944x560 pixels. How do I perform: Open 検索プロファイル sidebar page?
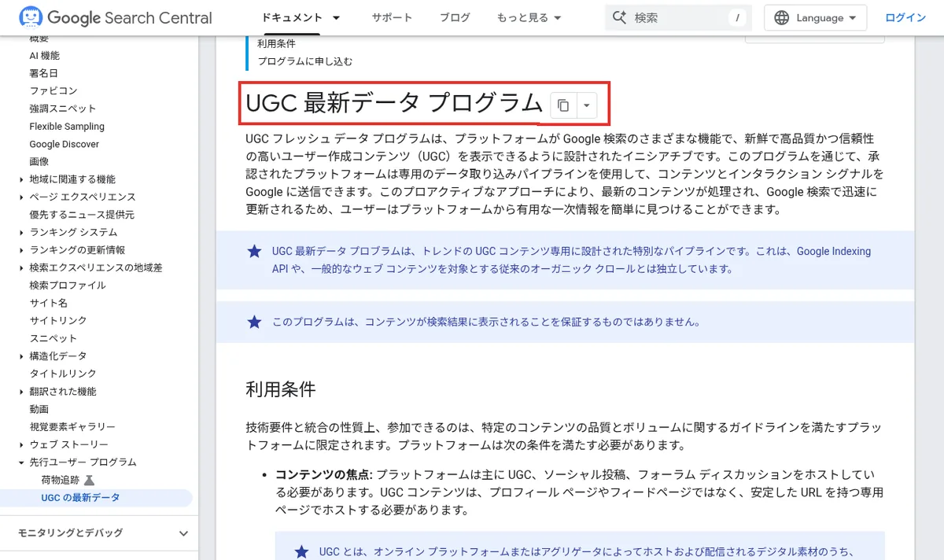pos(68,285)
